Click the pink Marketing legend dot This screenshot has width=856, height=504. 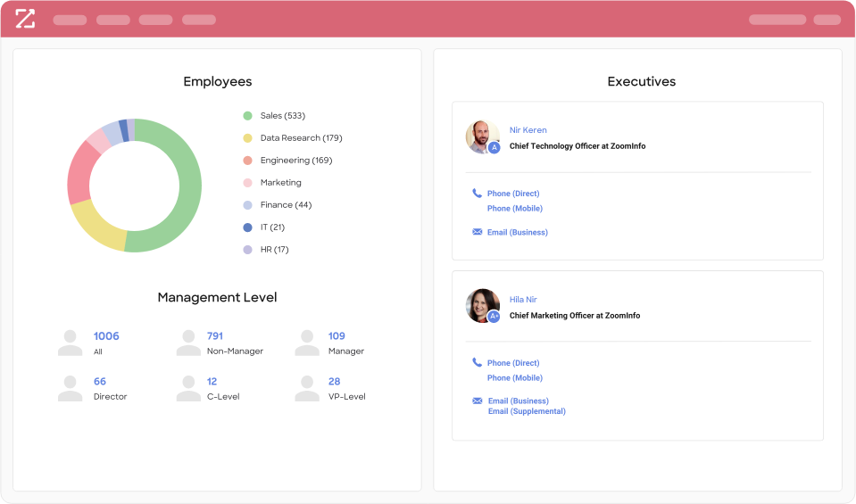[x=247, y=183]
